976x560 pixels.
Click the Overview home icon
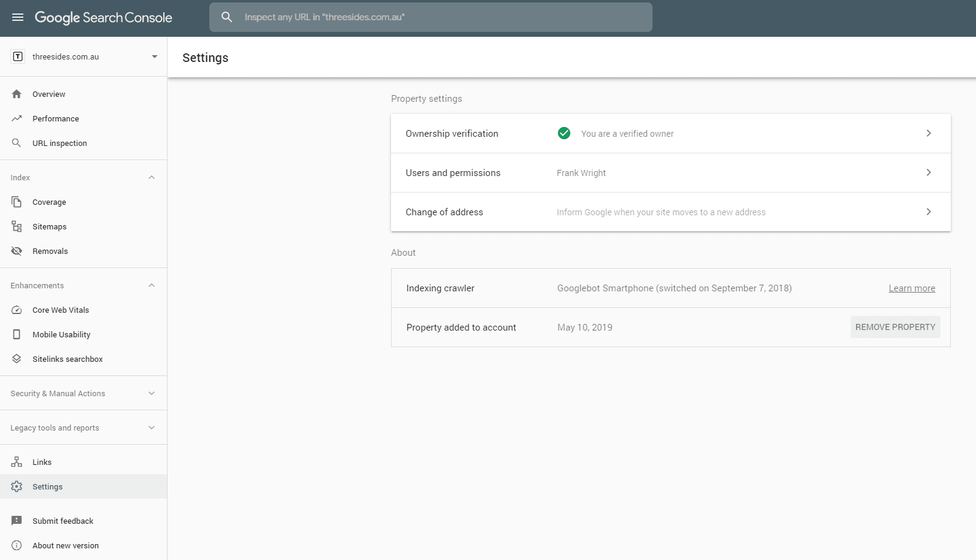(x=17, y=94)
